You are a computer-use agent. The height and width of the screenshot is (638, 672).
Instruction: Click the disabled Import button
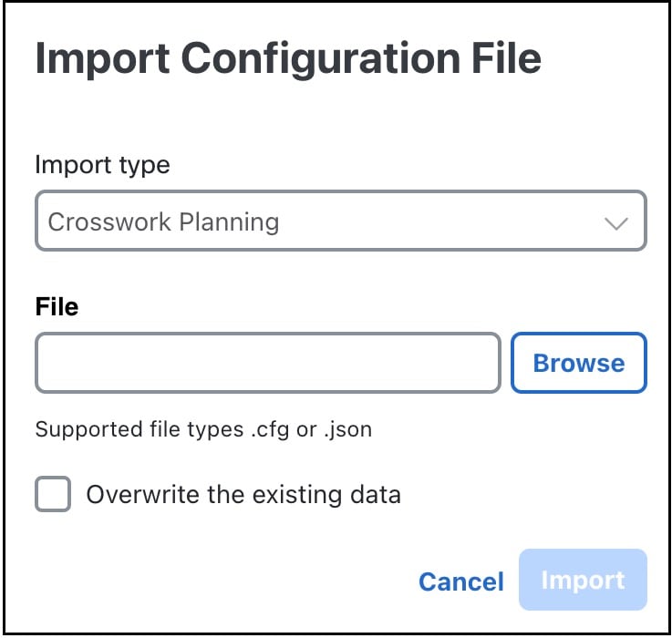point(583,580)
